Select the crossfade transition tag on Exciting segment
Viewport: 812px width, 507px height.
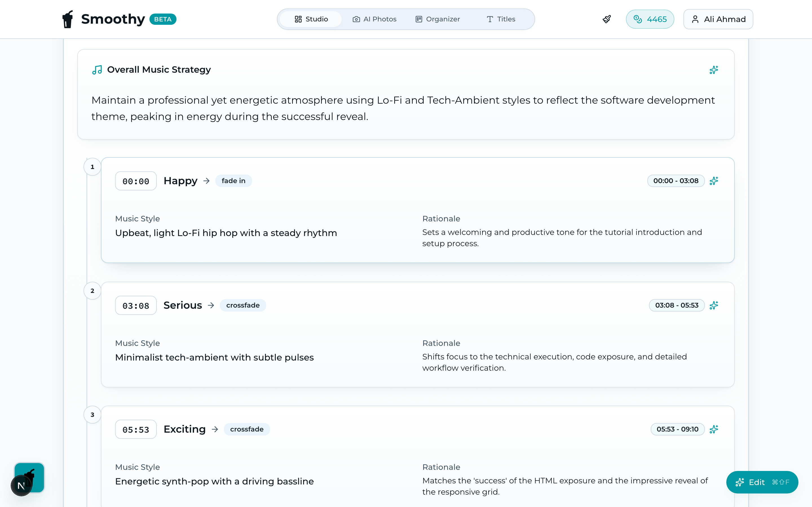[247, 429]
